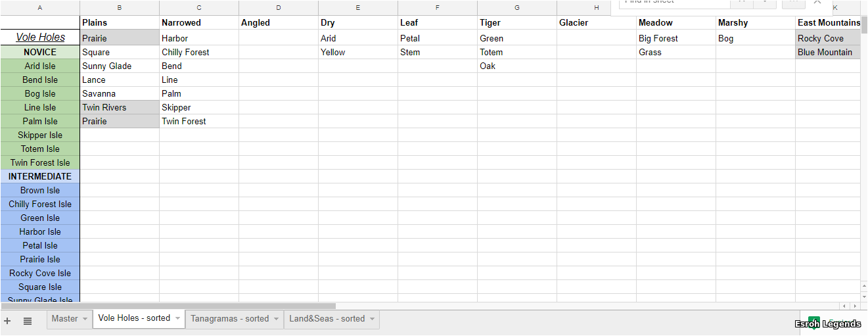The width and height of the screenshot is (868, 336).
Task: Add a new sheet with plus icon
Action: tap(7, 321)
